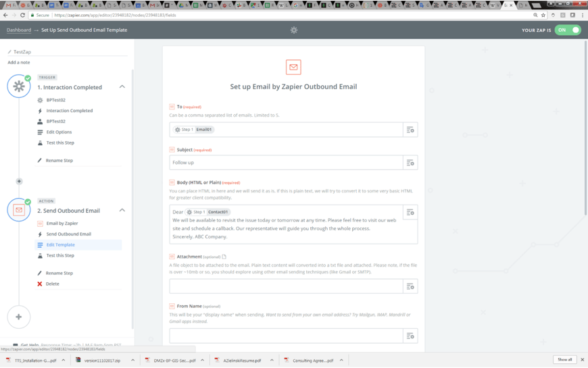Open the Dashboard breadcrumb link

point(19,30)
